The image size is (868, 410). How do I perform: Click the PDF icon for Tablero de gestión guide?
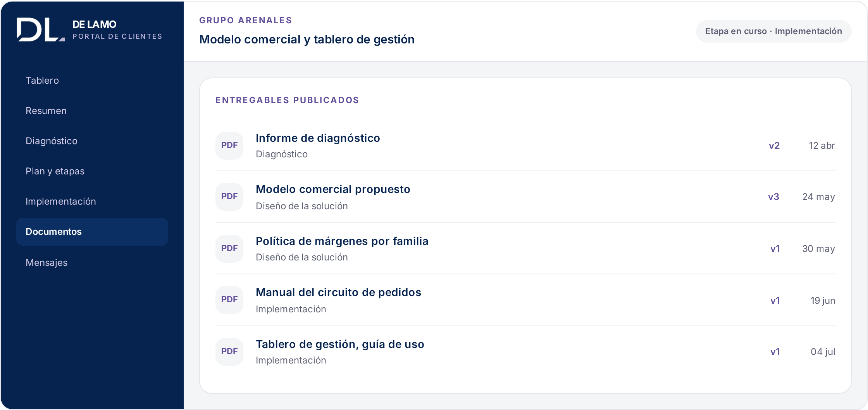pos(229,351)
